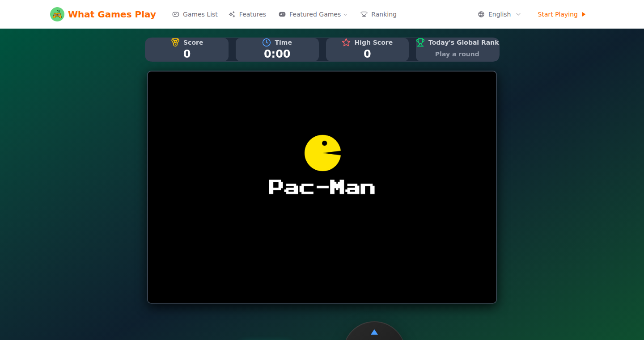
Task: Click the Score value 0
Action: pos(187,54)
